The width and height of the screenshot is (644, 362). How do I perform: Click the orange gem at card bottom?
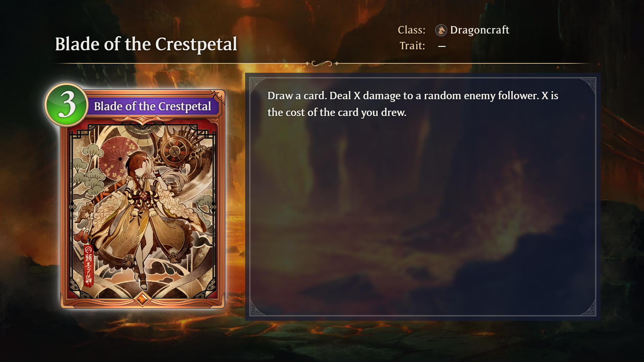[142, 298]
